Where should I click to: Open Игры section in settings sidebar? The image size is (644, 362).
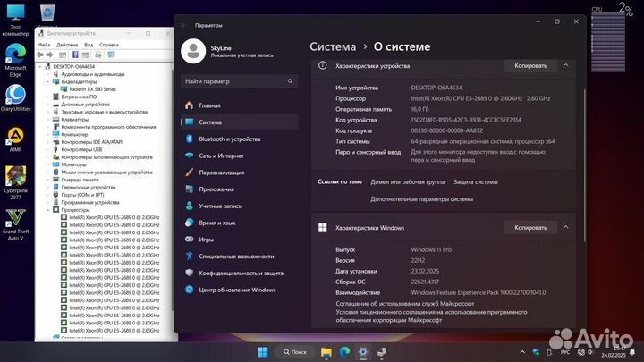(x=207, y=240)
